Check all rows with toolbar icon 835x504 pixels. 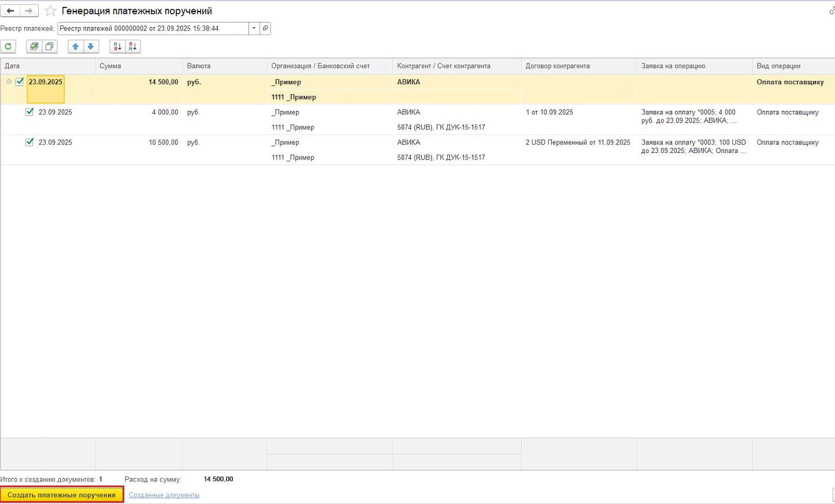(x=35, y=47)
